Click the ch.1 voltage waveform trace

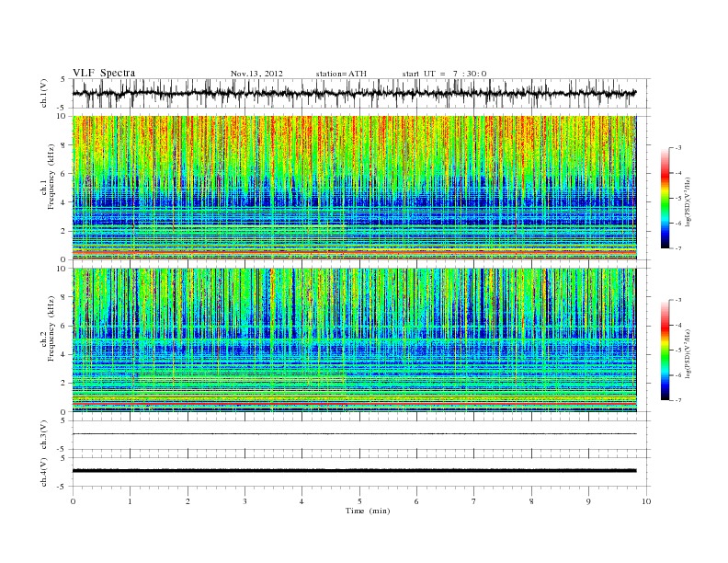(x=354, y=93)
